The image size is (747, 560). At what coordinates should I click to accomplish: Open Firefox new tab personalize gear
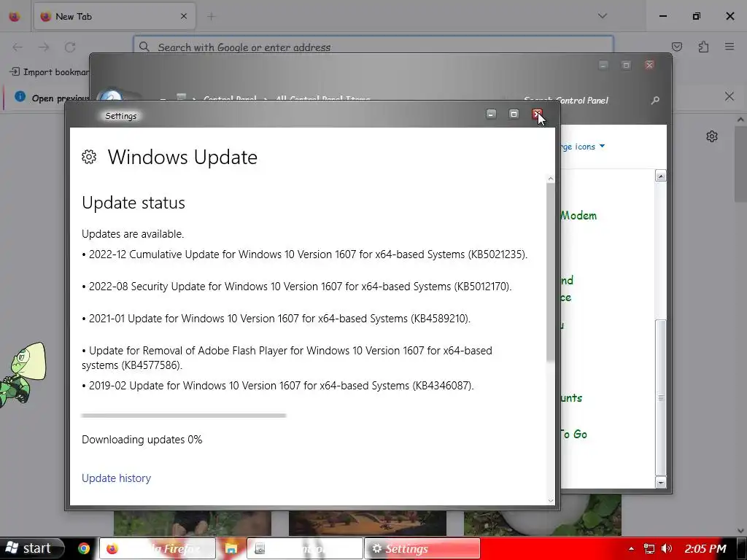(x=712, y=136)
